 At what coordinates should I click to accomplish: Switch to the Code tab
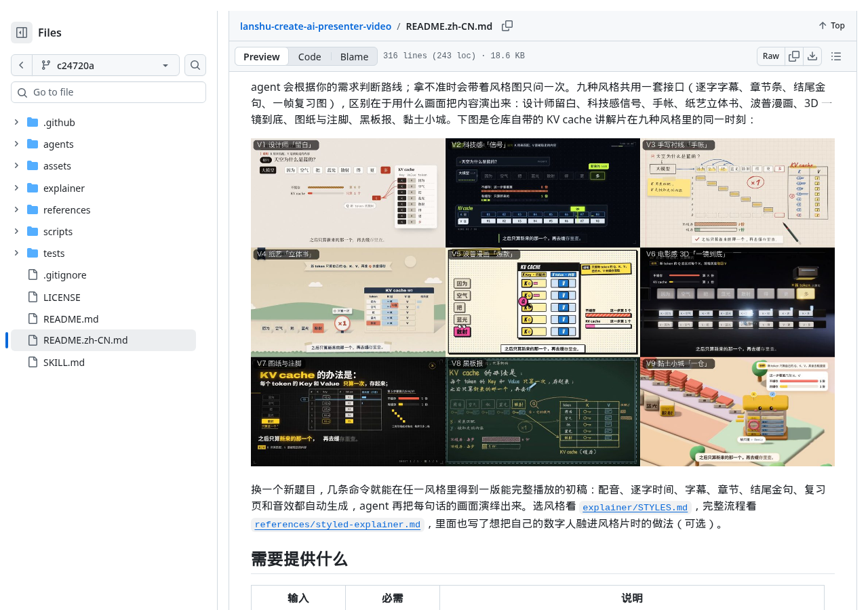(x=310, y=56)
